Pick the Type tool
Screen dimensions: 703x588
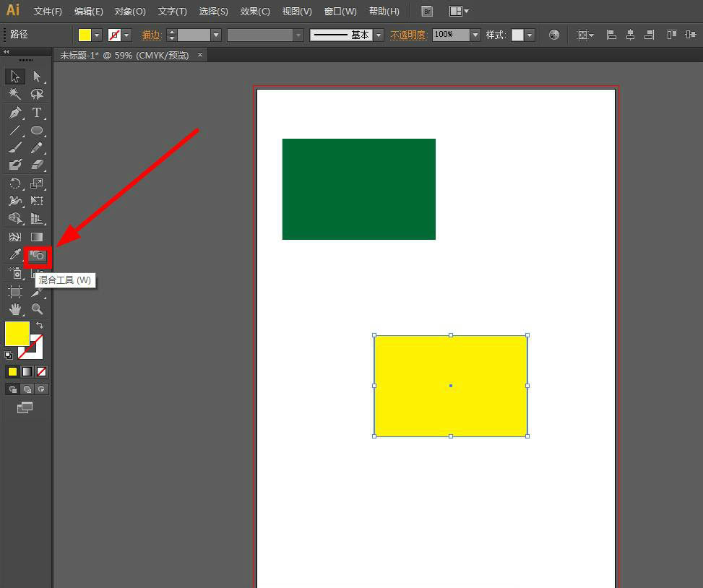[x=37, y=113]
